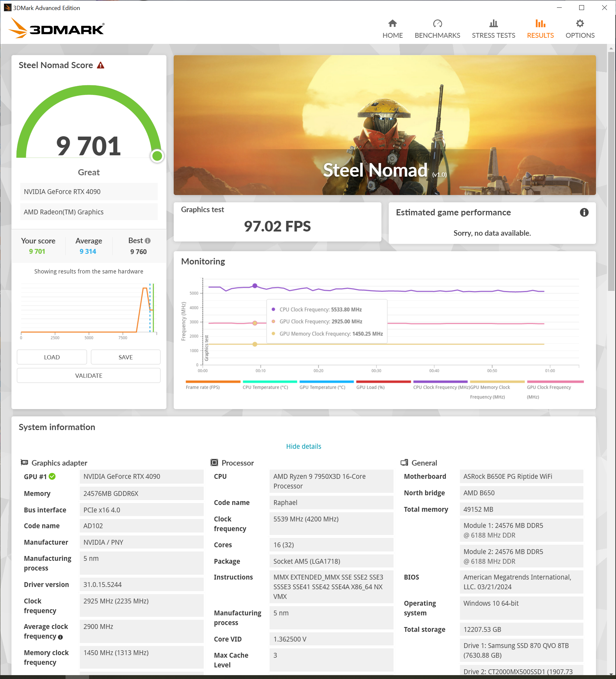Open the Home page icon

point(392,23)
